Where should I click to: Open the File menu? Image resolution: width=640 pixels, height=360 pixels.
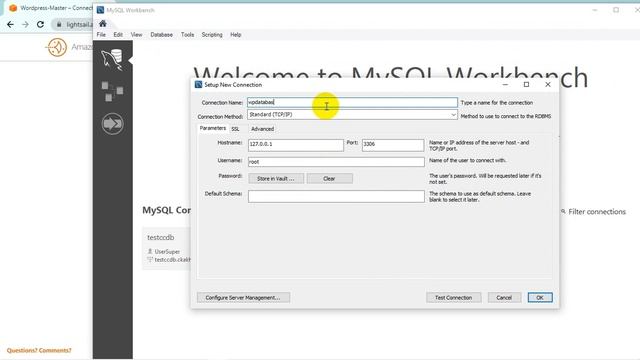point(101,35)
